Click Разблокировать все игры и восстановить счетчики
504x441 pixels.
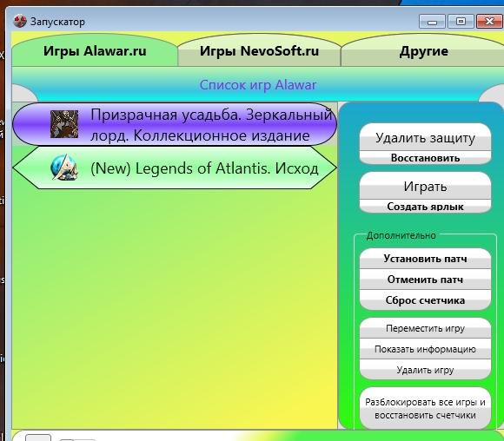425,408
